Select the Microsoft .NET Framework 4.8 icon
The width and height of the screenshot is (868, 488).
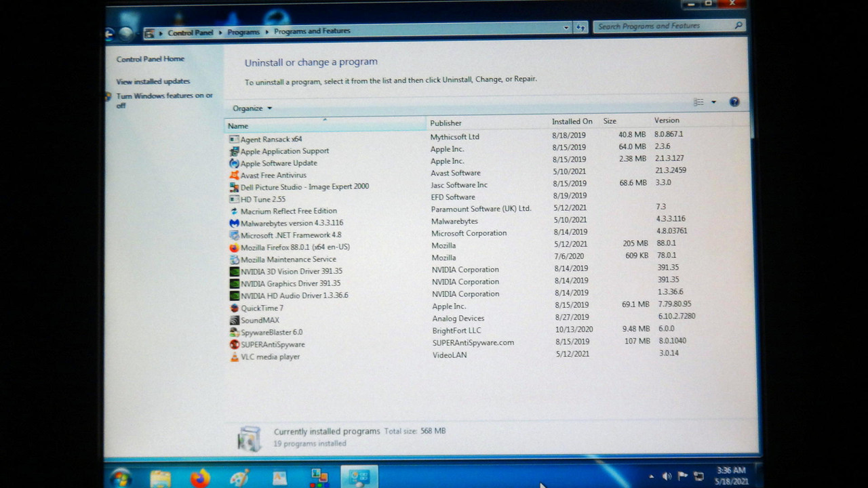tap(234, 235)
